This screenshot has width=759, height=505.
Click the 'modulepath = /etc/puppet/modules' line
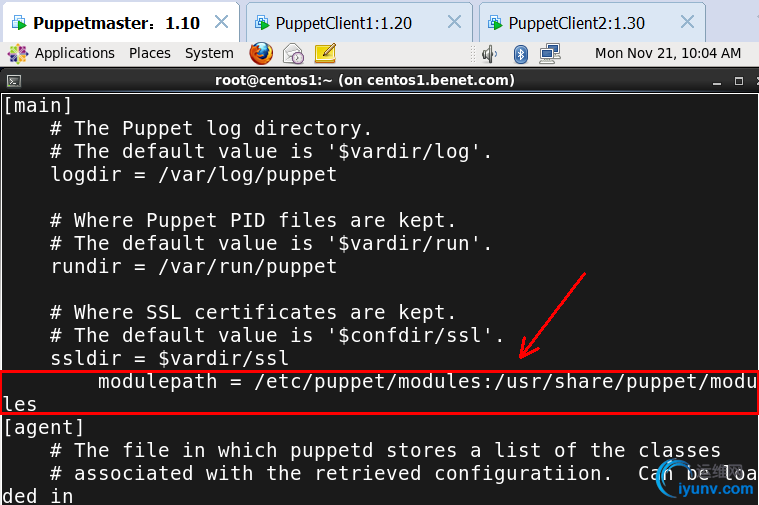[x=380, y=393]
